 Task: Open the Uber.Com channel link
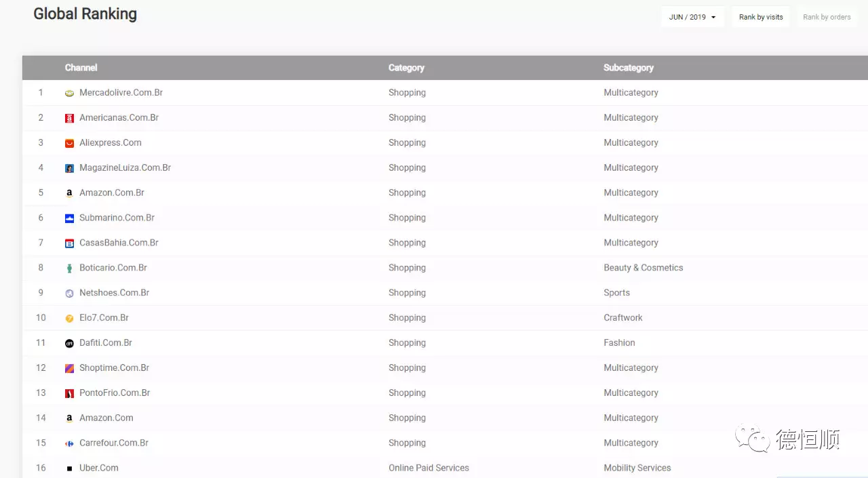point(99,469)
